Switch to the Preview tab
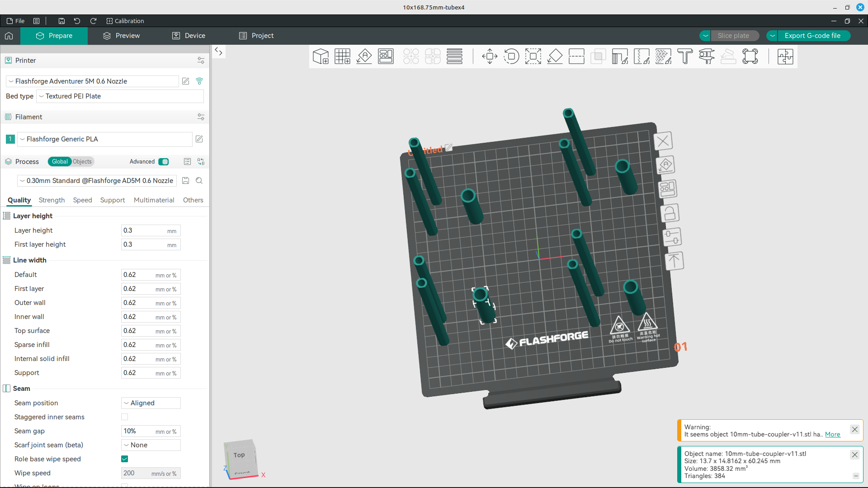Image resolution: width=868 pixels, height=488 pixels. 122,36
